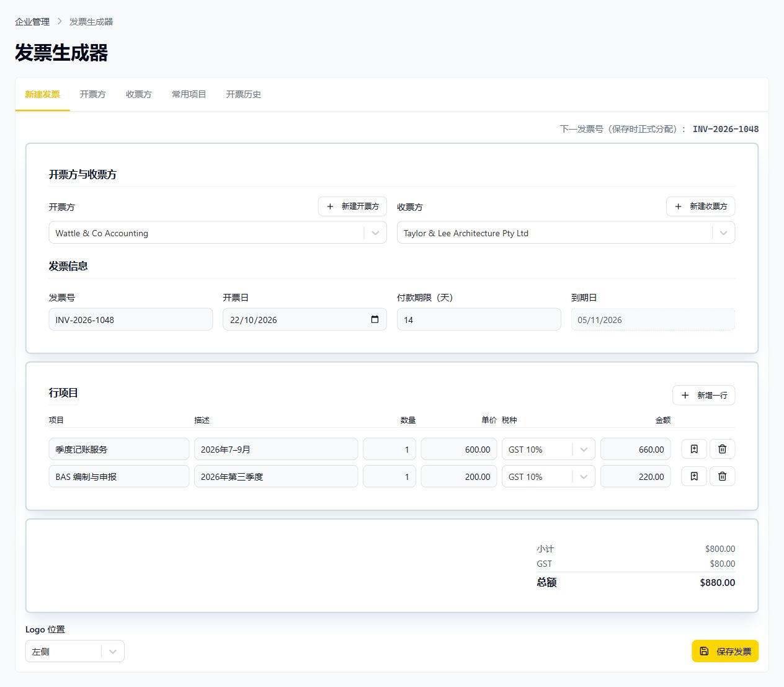Click the quantity field in the 季度记账服务 row

390,449
